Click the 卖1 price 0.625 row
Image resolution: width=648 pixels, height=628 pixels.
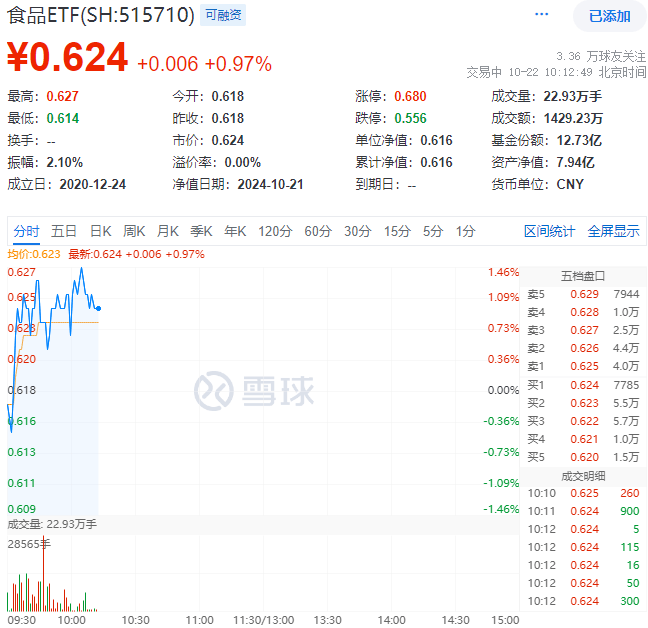(x=583, y=366)
